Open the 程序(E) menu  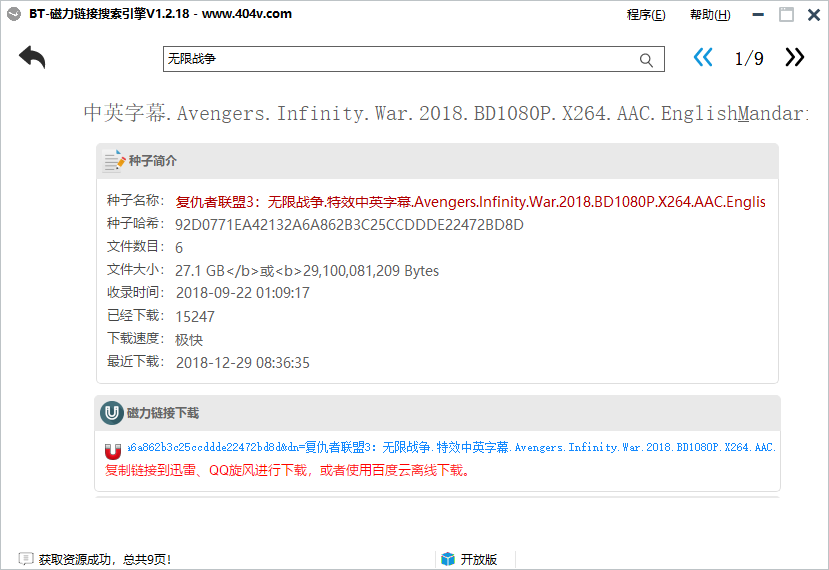coord(645,15)
